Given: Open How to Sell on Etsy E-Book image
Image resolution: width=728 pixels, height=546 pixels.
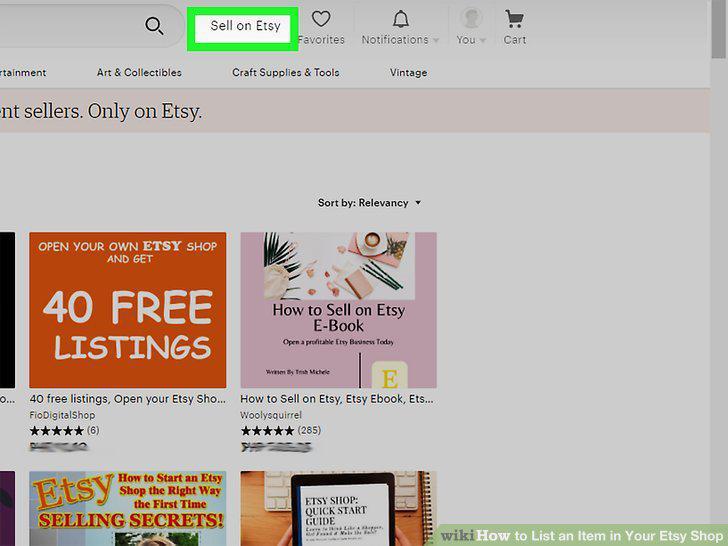Looking at the screenshot, I should (338, 310).
